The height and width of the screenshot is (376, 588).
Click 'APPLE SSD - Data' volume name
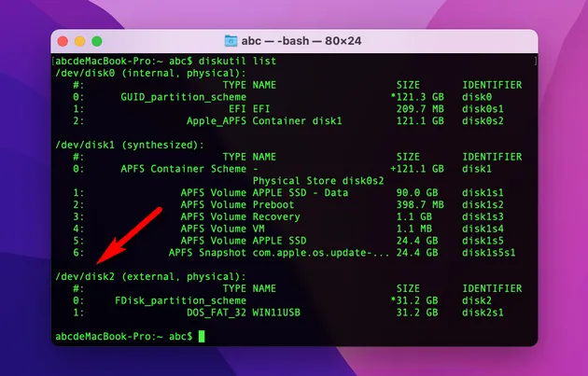[x=300, y=193]
